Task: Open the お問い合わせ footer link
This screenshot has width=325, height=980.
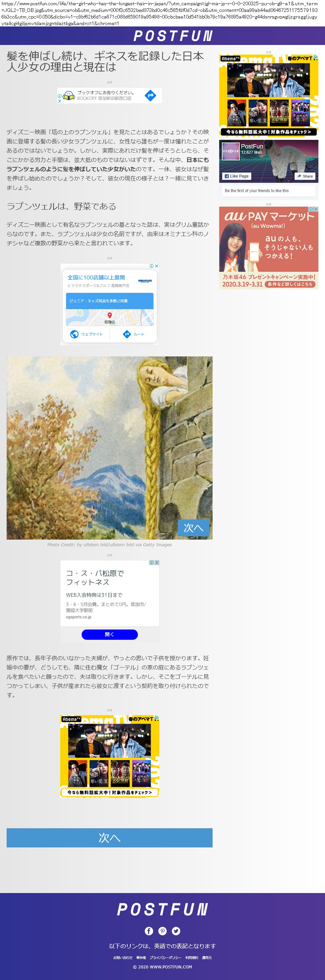Action: (x=123, y=958)
